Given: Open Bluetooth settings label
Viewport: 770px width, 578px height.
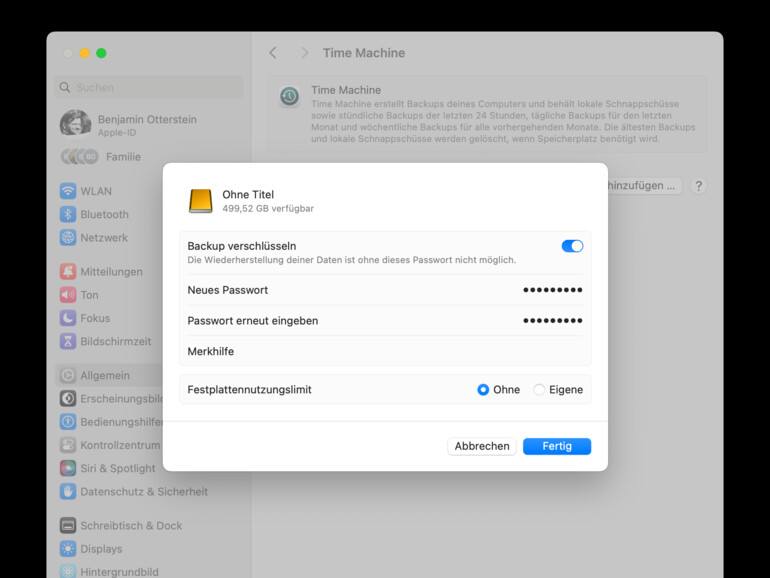Looking at the screenshot, I should pyautogui.click(x=105, y=215).
